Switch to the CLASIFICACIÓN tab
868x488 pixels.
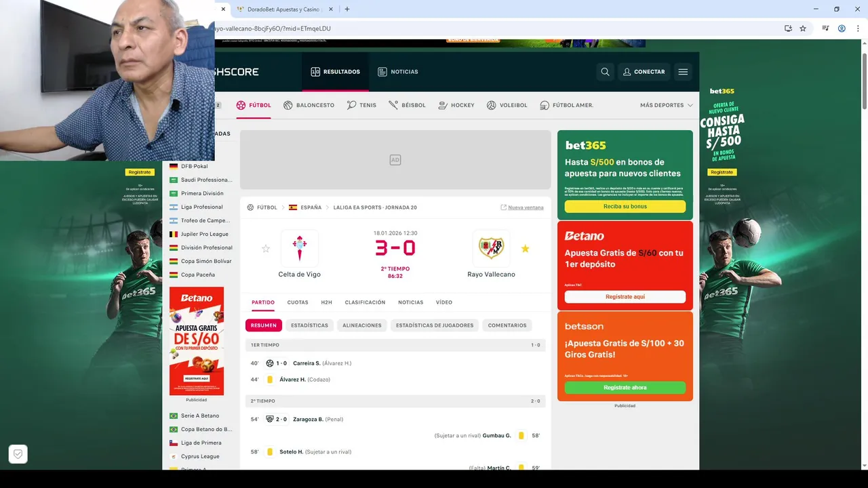click(x=365, y=302)
